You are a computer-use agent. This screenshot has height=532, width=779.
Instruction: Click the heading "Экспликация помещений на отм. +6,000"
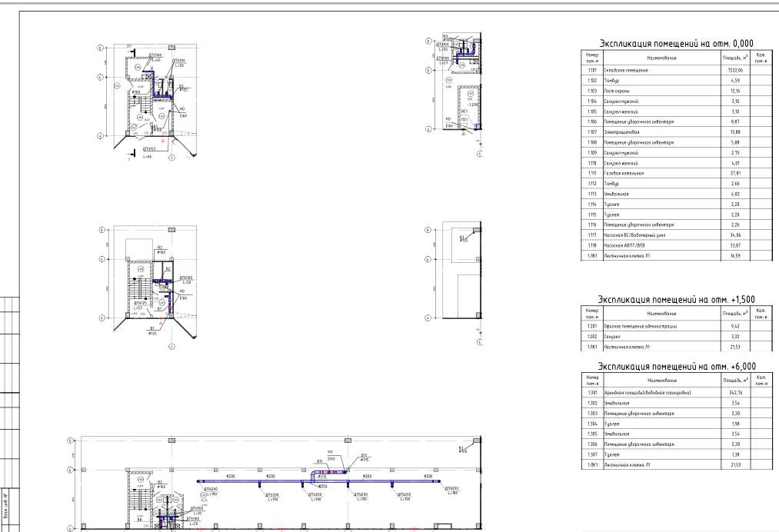click(677, 367)
